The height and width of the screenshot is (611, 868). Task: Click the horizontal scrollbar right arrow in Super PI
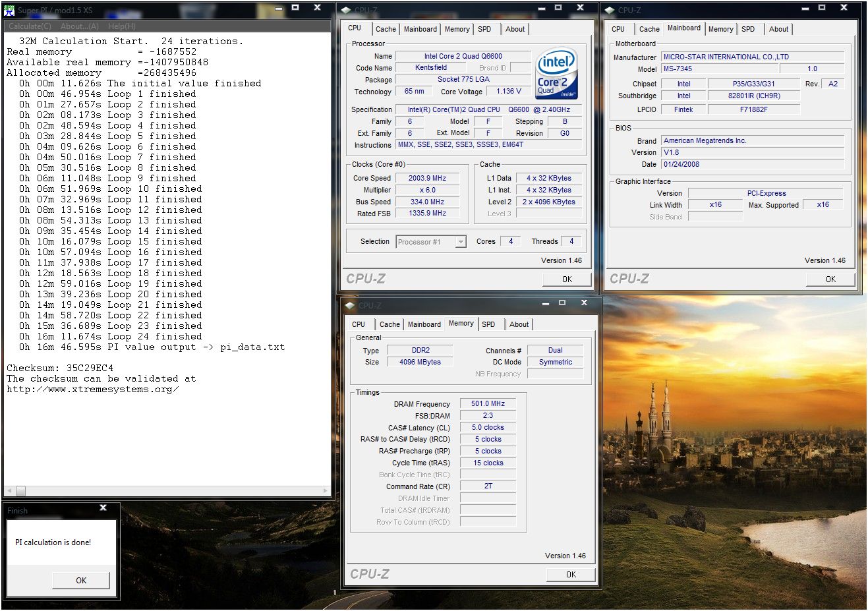(326, 491)
